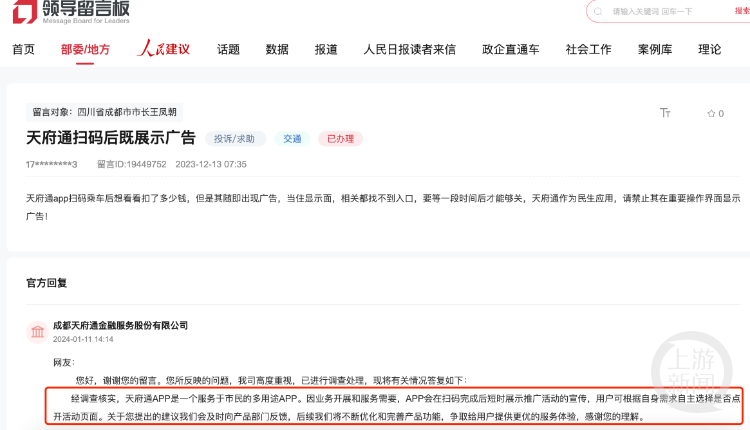Open the 社会工作 navigation item
The width and height of the screenshot is (750, 430).
pos(588,49)
